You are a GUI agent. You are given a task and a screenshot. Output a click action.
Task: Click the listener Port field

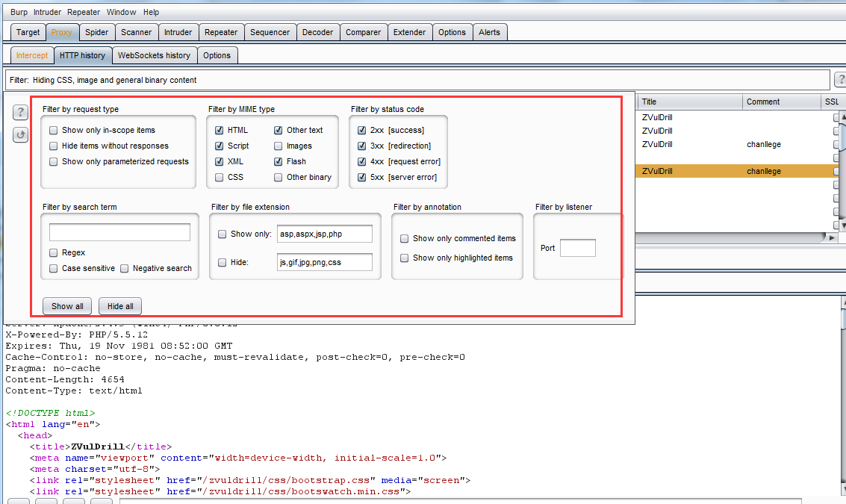click(578, 248)
